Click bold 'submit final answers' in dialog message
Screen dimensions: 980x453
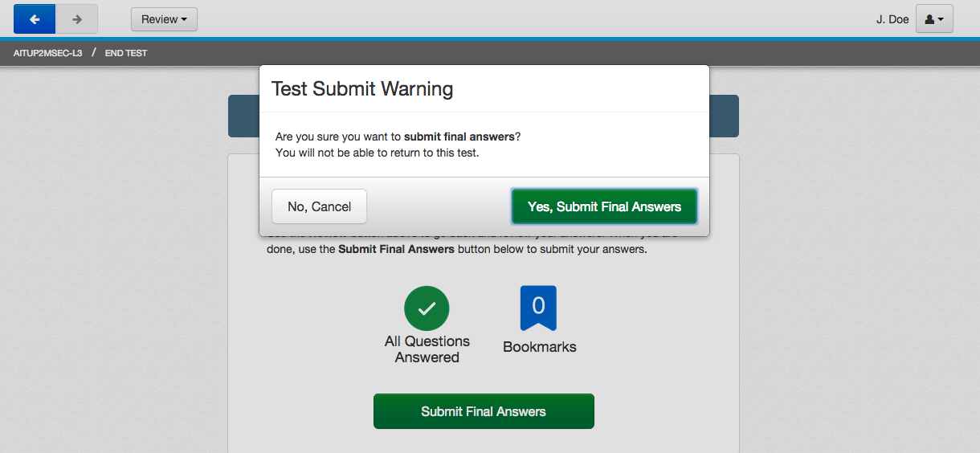459,137
